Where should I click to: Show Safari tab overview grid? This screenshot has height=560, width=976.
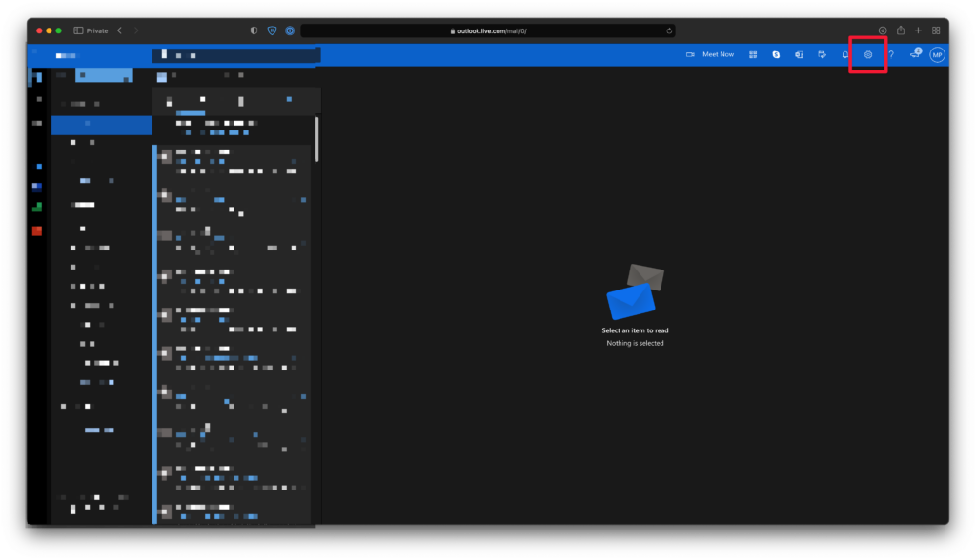936,30
